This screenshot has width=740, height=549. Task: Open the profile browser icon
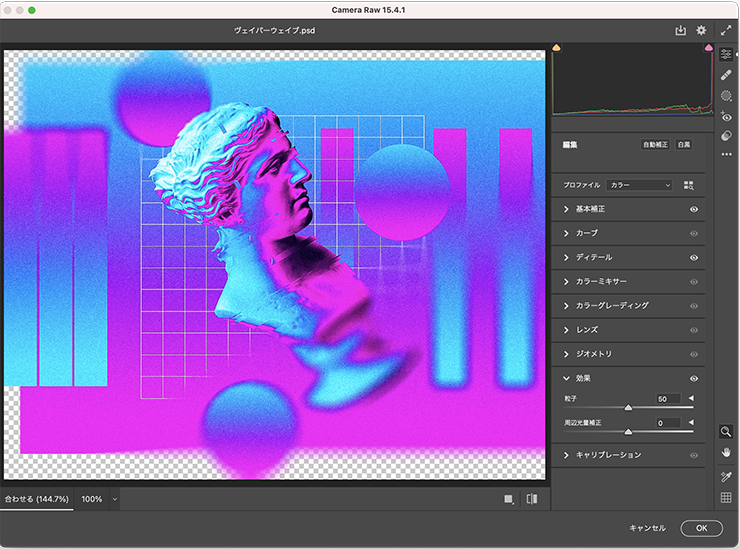(689, 185)
